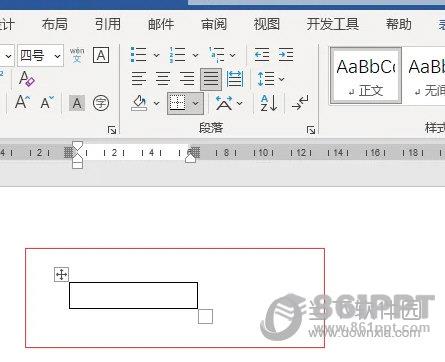
Task: Expand the borders dropdown arrow
Action: 196,103
